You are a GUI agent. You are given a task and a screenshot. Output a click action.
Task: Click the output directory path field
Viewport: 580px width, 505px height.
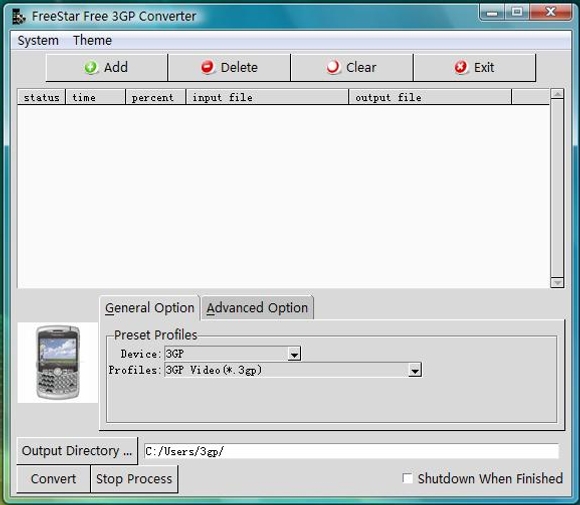coord(351,451)
